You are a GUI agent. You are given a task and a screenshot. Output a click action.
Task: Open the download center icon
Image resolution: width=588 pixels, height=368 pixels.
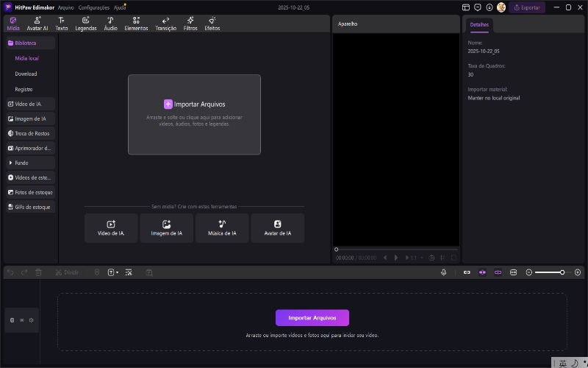click(x=490, y=7)
